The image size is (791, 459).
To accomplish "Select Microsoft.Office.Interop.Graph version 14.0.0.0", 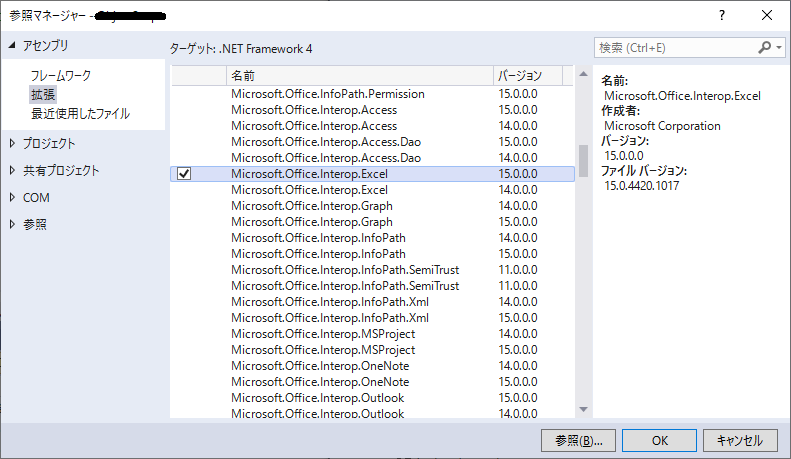I will 372,206.
